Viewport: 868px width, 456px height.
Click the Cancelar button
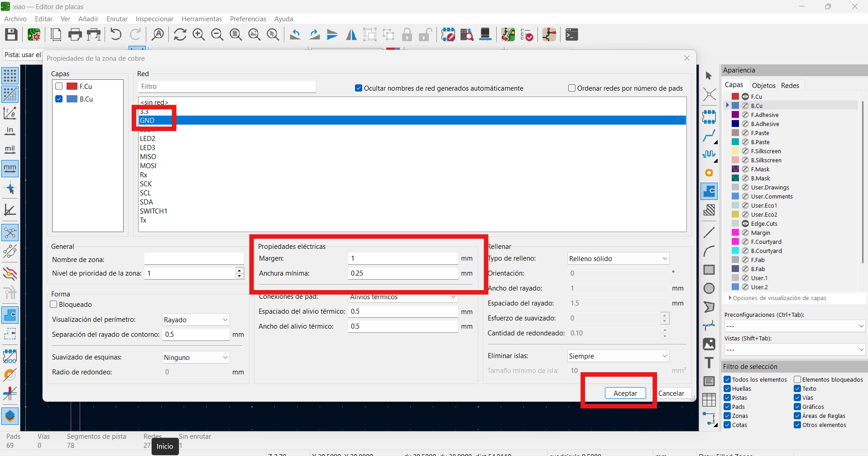click(x=671, y=393)
